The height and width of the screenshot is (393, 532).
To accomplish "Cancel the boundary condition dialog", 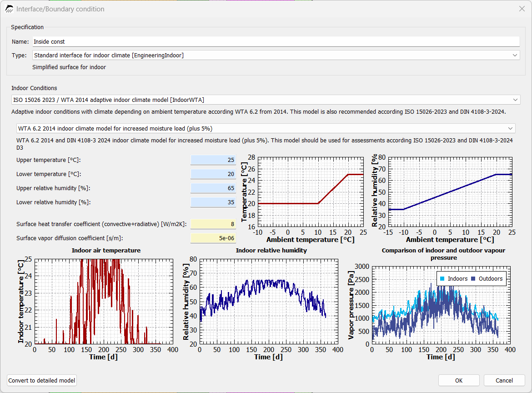I will [504, 380].
